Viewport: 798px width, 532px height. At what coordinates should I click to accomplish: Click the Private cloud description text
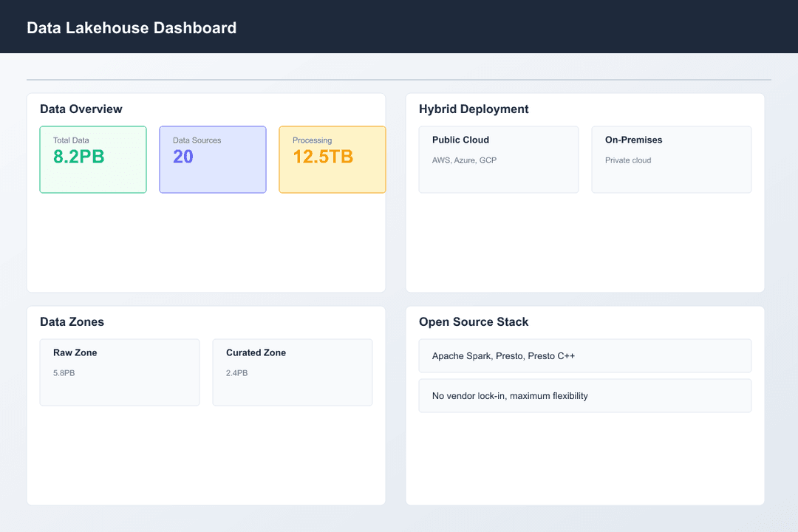(x=628, y=160)
